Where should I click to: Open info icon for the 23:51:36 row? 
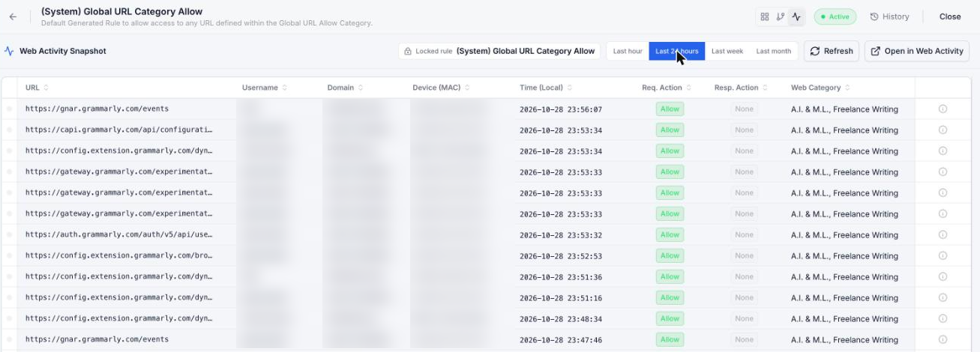943,276
